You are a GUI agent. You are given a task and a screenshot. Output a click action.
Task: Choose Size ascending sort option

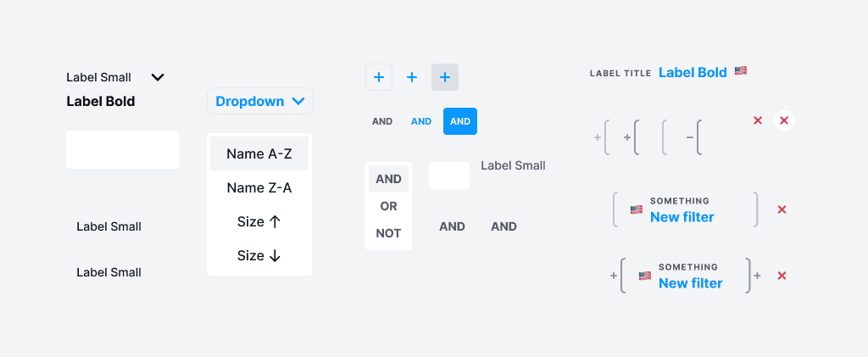pyautogui.click(x=259, y=221)
